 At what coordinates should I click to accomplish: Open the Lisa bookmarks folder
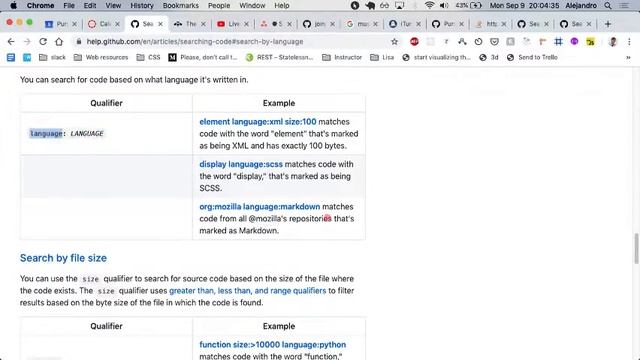pos(382,58)
